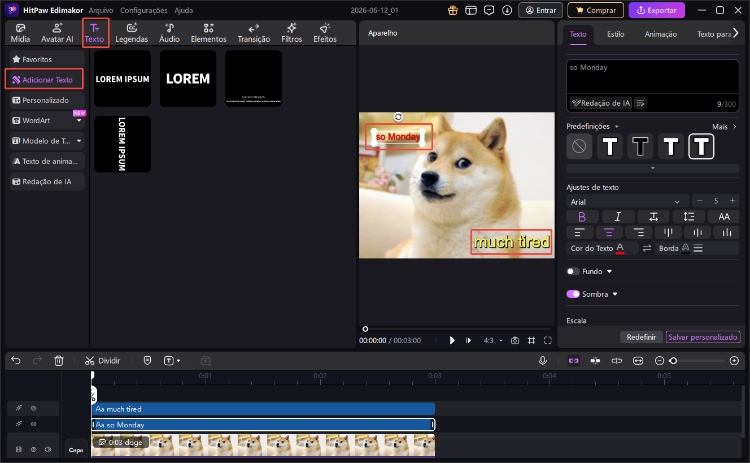The image size is (750, 463).
Task: Add a marker with the shield marker icon
Action: [x=147, y=361]
